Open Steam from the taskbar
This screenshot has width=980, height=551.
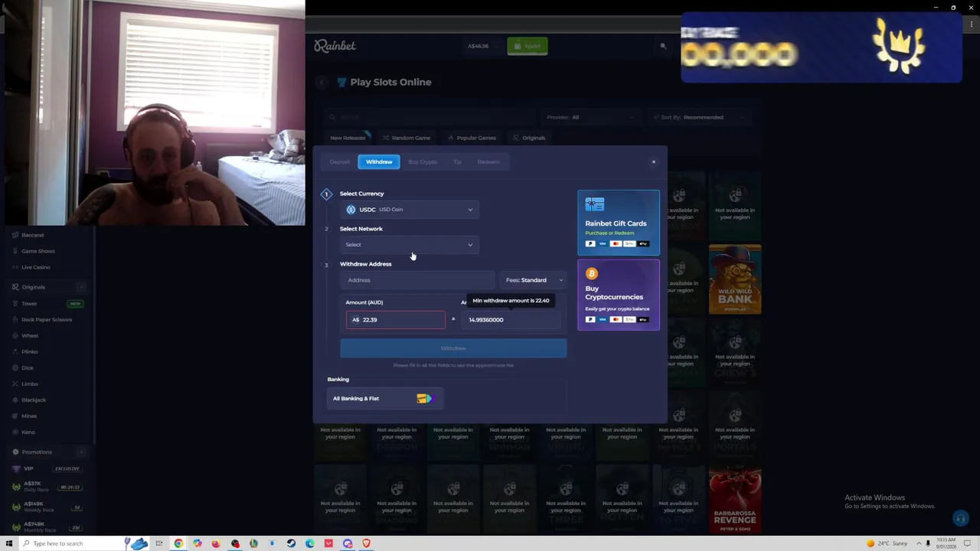pyautogui.click(x=291, y=543)
